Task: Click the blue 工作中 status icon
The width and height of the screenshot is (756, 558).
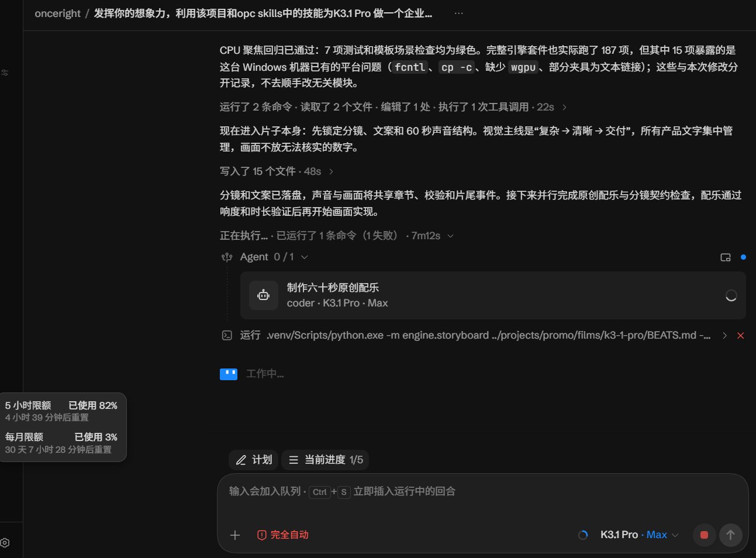Action: [229, 374]
